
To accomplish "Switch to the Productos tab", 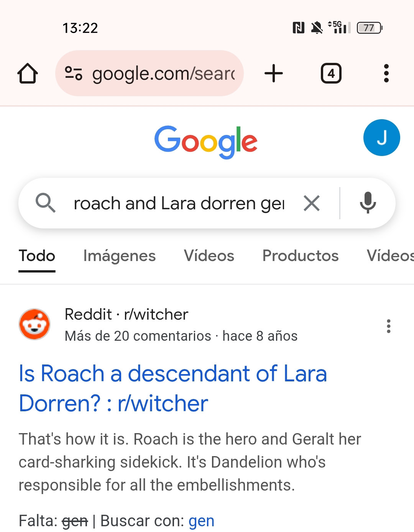I will point(301,256).
